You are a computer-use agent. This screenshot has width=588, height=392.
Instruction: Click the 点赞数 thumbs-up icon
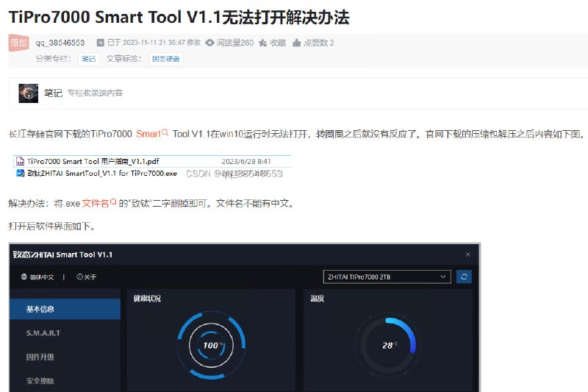[297, 43]
